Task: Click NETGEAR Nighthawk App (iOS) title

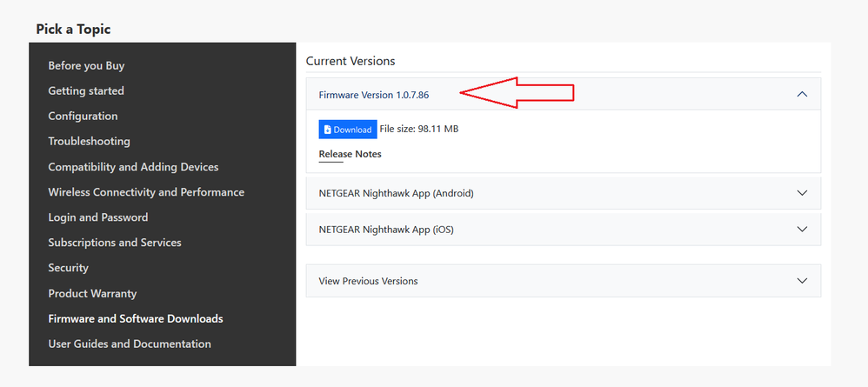Action: [x=386, y=229]
